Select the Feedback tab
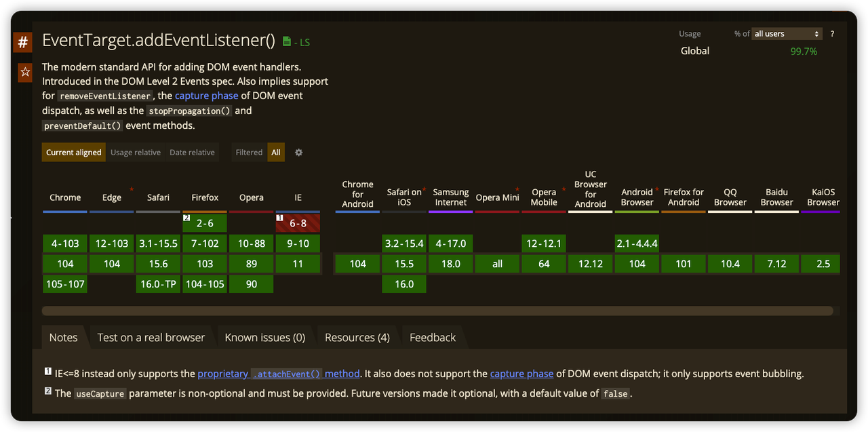868x432 pixels. click(432, 337)
